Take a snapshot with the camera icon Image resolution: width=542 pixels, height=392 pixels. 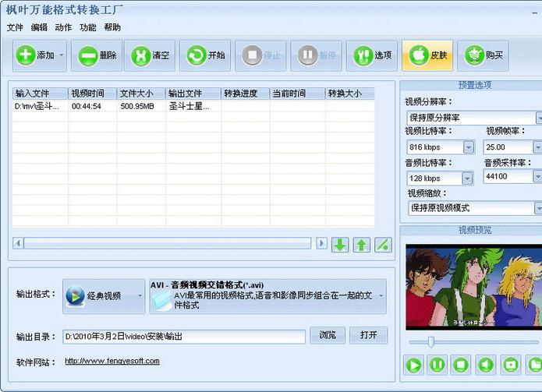[x=510, y=364]
